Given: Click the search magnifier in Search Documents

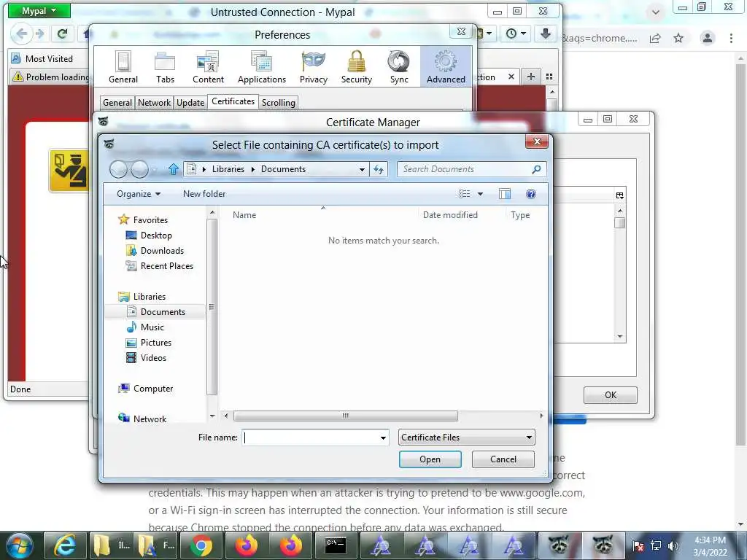Looking at the screenshot, I should pyautogui.click(x=536, y=169).
